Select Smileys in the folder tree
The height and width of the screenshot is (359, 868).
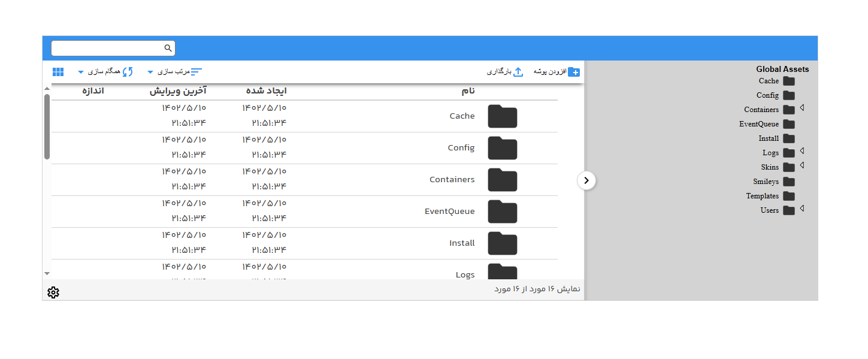766,182
